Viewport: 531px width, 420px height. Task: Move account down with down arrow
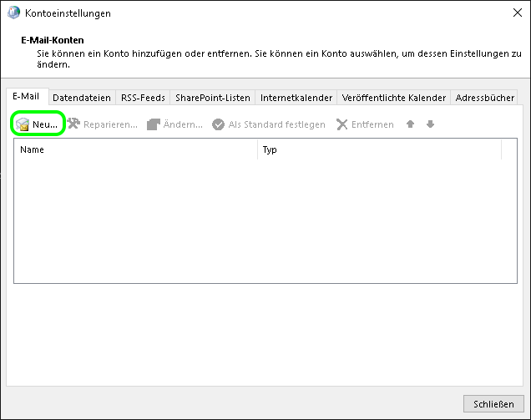point(430,124)
